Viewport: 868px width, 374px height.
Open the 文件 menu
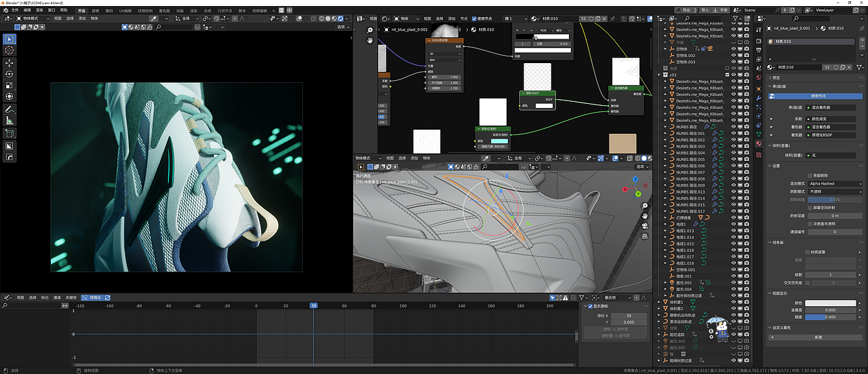coord(15,10)
